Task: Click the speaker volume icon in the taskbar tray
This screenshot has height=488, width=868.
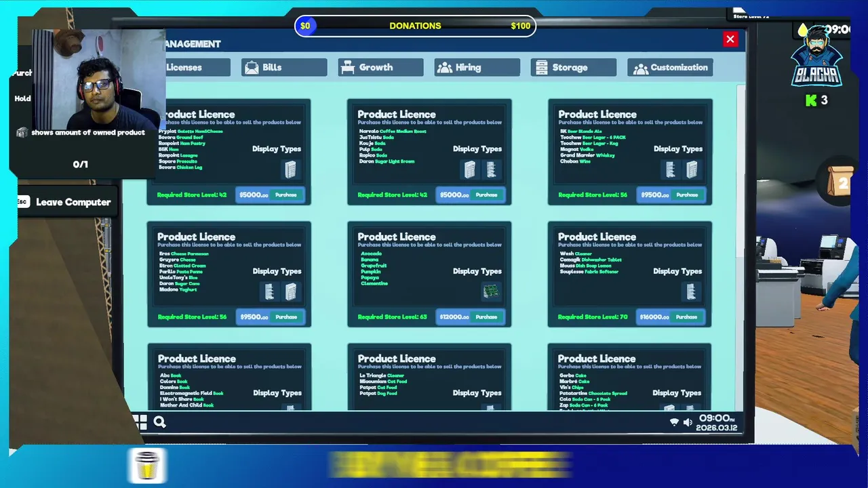Action: 688,422
